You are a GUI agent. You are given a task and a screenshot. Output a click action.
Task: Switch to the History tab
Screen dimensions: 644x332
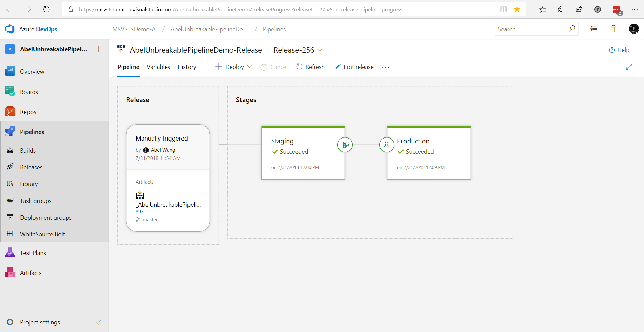(187, 67)
